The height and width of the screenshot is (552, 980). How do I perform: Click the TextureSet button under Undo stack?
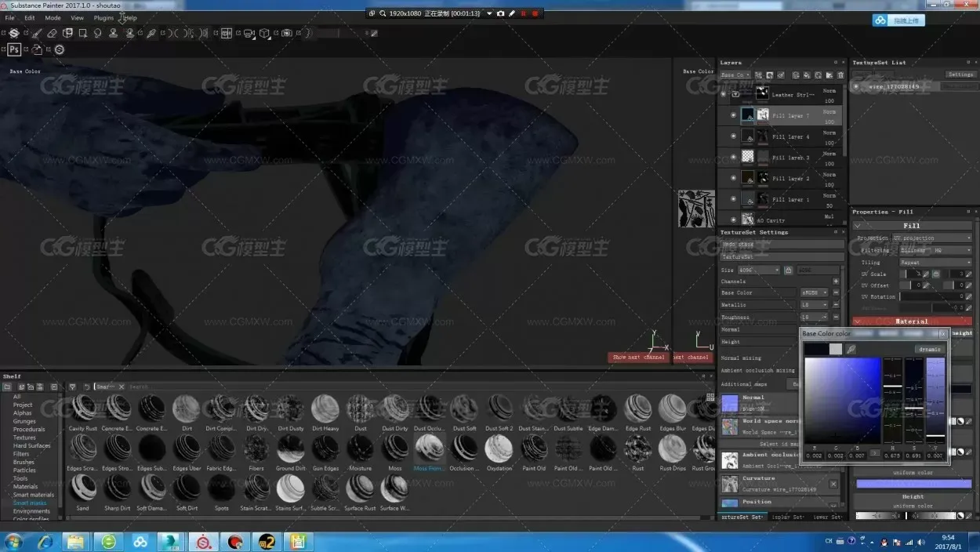tap(782, 256)
